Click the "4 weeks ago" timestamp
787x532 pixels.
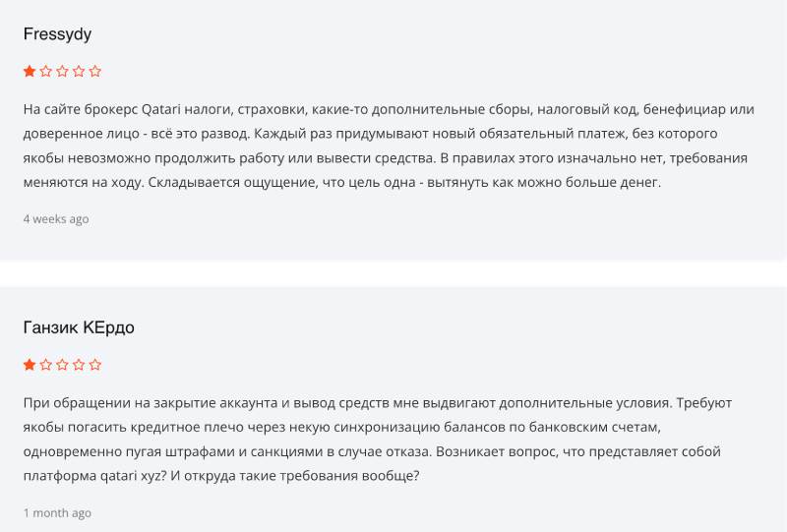point(56,219)
